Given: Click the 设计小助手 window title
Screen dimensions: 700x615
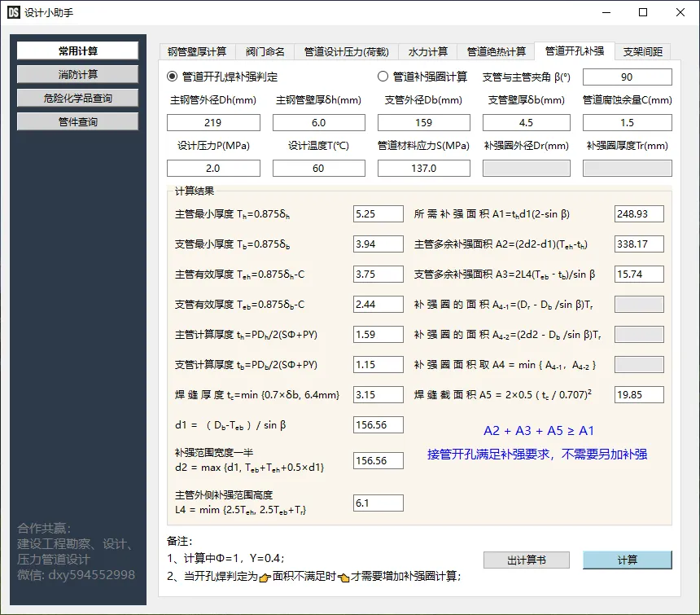Looking at the screenshot, I should point(49,12).
